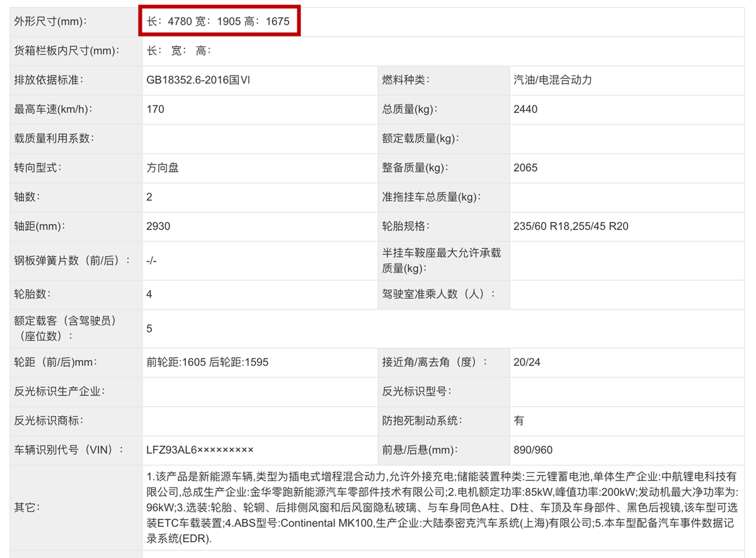Click the red-highlighted dimensions box

(219, 21)
